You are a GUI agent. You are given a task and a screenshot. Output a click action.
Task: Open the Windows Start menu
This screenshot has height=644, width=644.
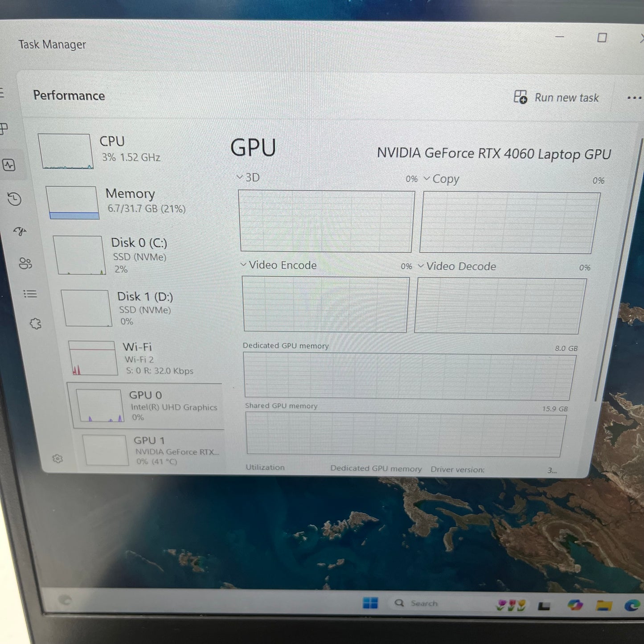370,603
